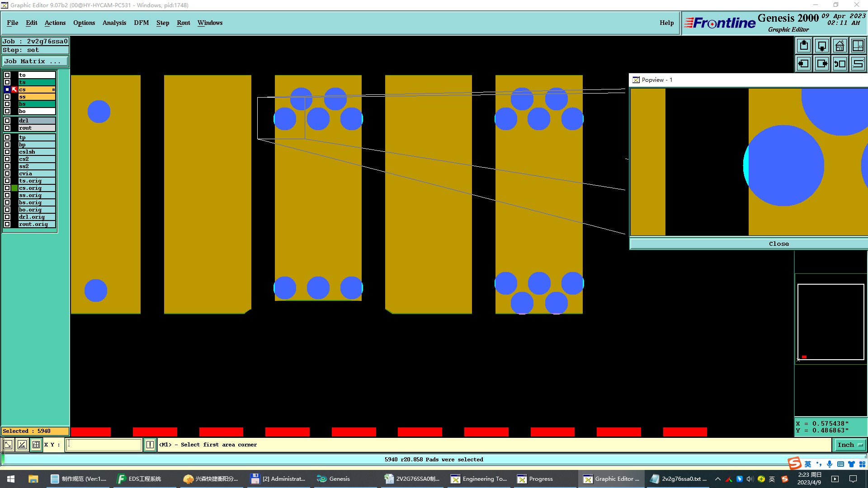Screen dimensions: 868x488
Task: Click the previous view undo icon
Action: coord(840,64)
